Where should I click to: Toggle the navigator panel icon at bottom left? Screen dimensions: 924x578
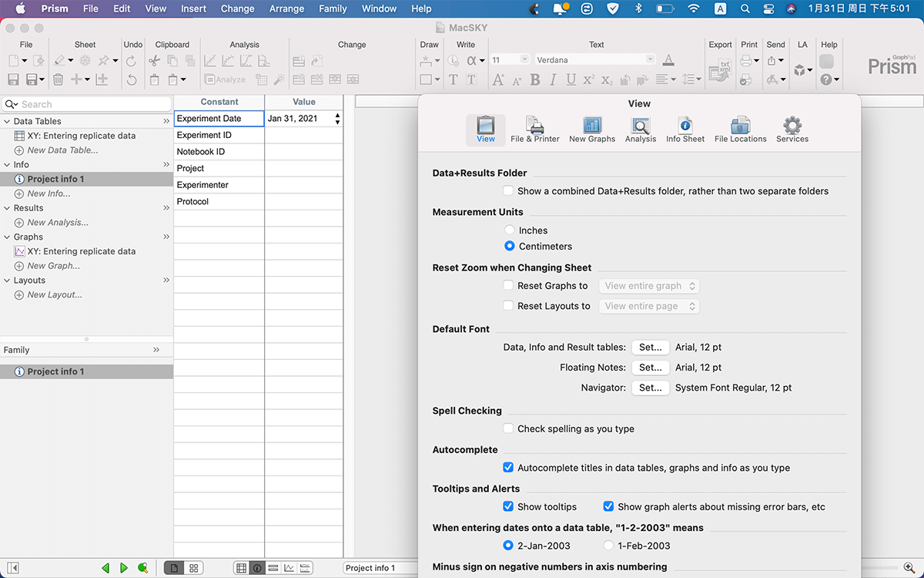point(13,568)
